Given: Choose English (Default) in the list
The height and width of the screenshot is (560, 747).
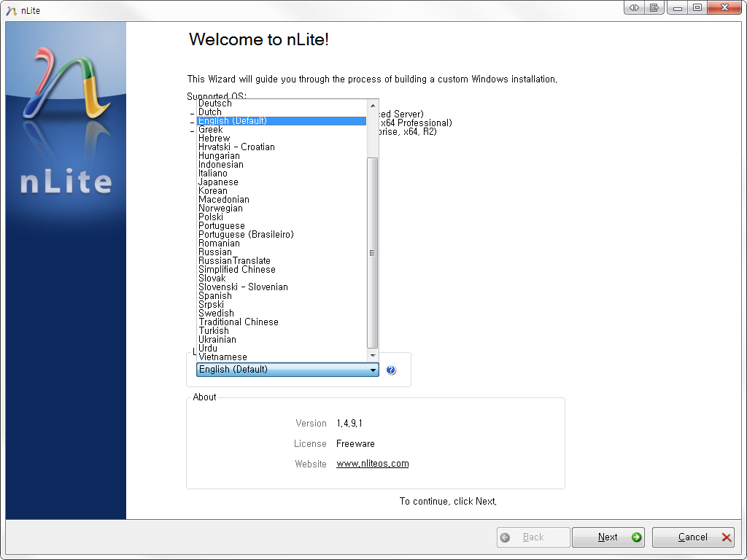Looking at the screenshot, I should click(282, 121).
